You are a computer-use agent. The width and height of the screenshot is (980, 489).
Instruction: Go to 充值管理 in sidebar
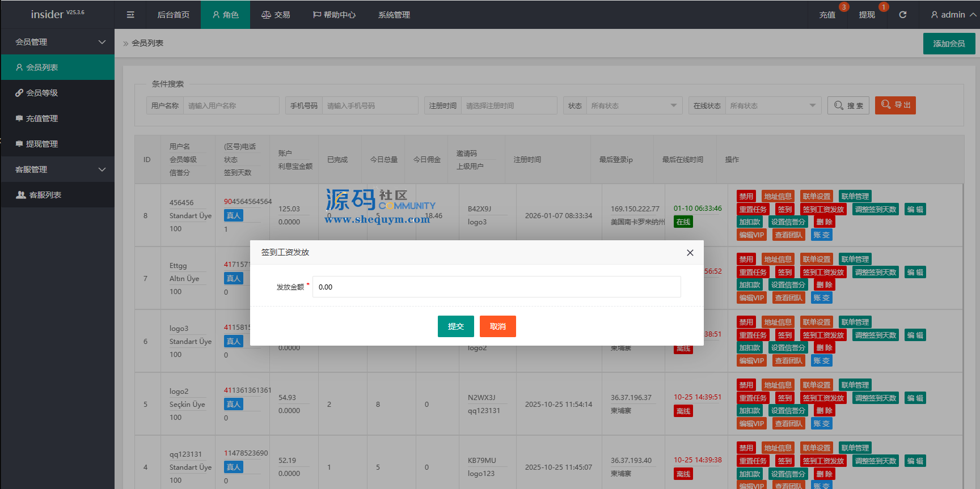[42, 118]
